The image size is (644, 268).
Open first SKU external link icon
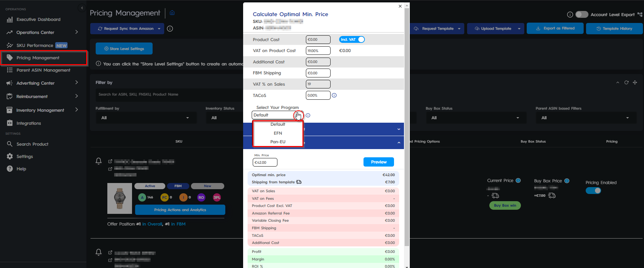pyautogui.click(x=110, y=161)
